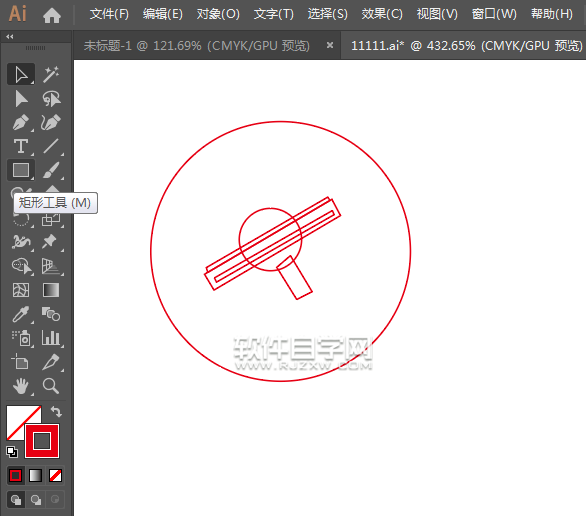The image size is (586, 516).
Task: Select the Hand tool
Action: point(21,386)
